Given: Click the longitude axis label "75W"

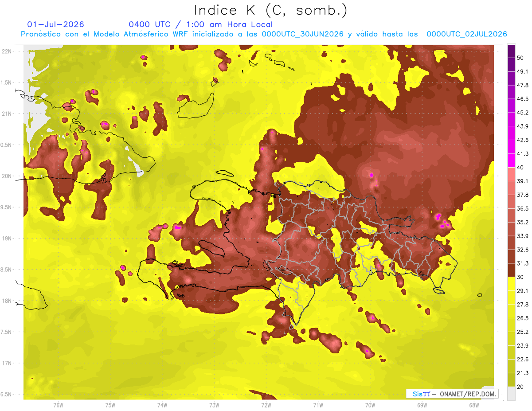Looking at the screenshot, I should pos(110,405).
